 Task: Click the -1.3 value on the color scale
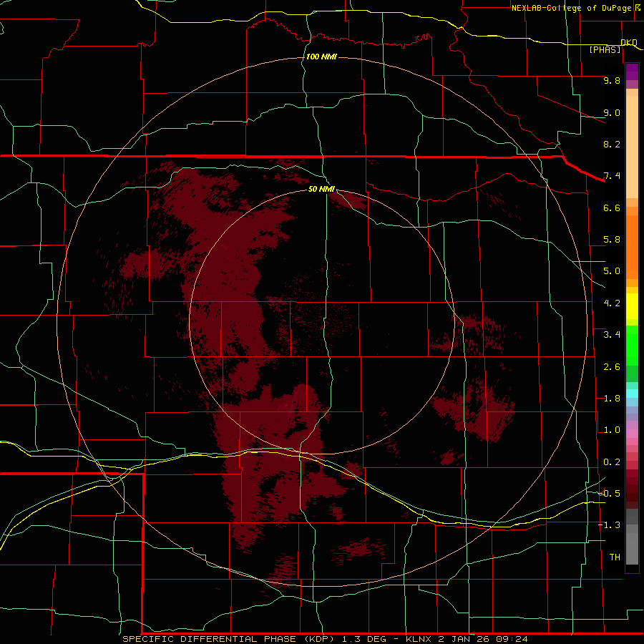(x=609, y=525)
